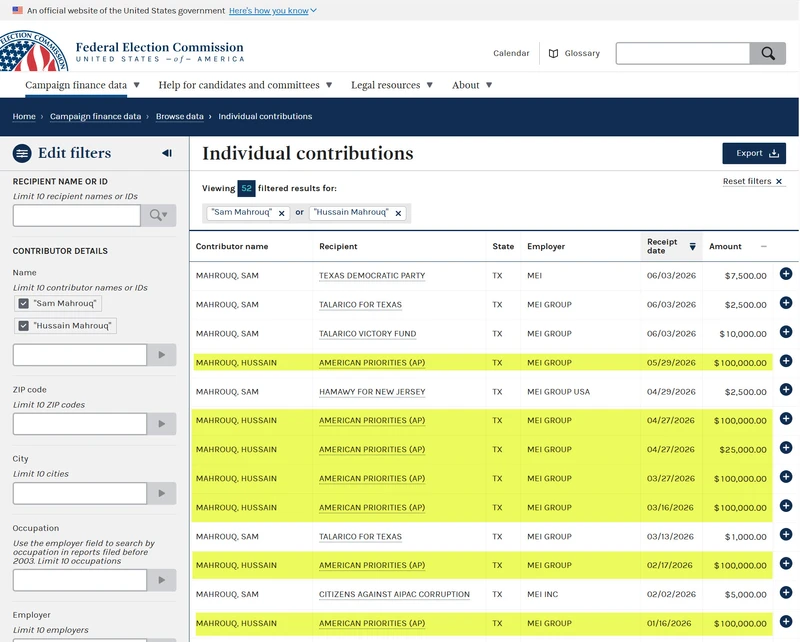Open the Browse data breadcrumb
Viewport: 800px width, 642px height.
[180, 116]
